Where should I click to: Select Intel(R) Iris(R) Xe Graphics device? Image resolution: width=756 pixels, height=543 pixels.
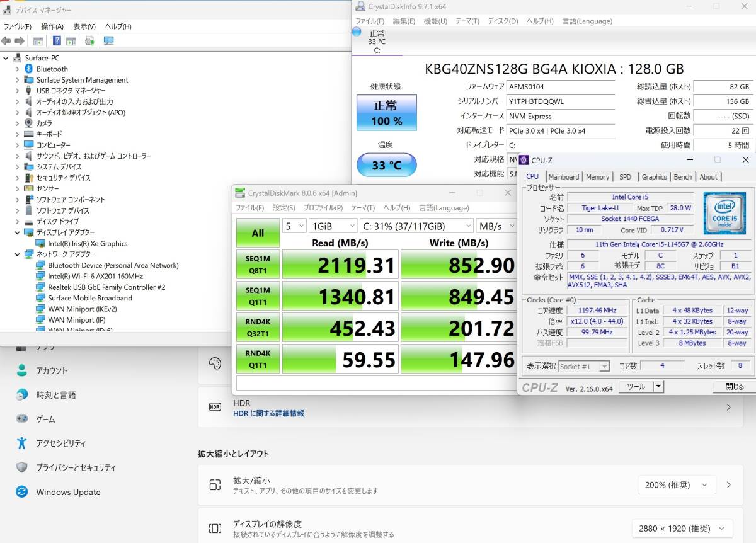(88, 244)
